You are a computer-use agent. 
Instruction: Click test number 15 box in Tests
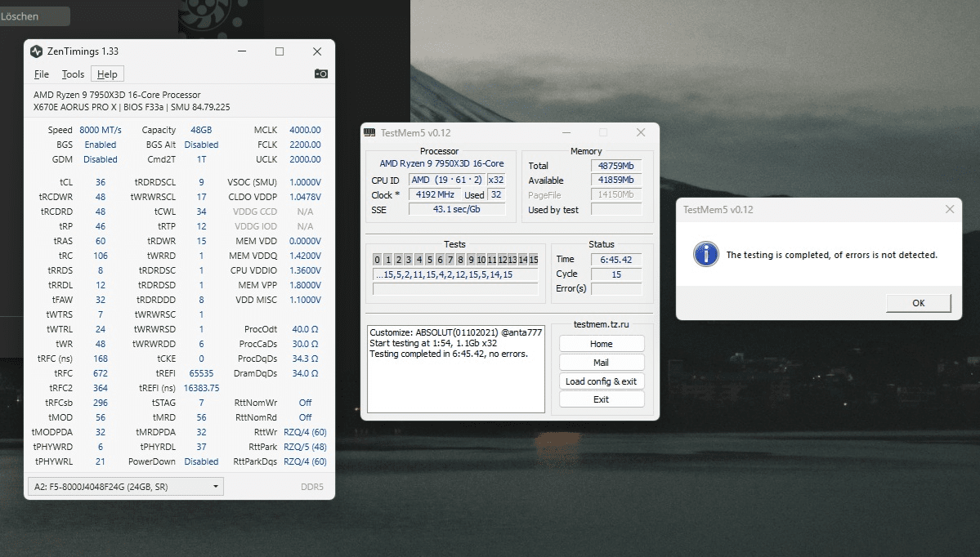point(533,259)
